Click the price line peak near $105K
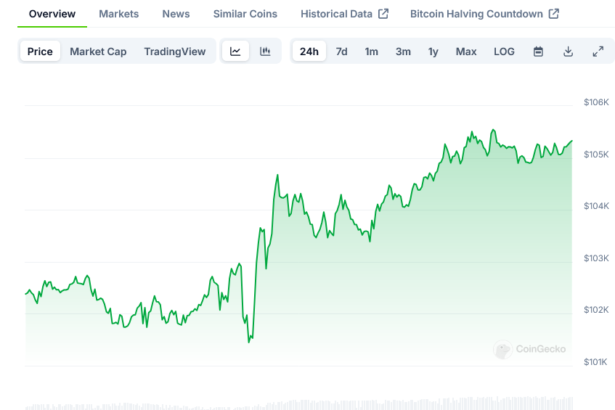 click(x=493, y=131)
